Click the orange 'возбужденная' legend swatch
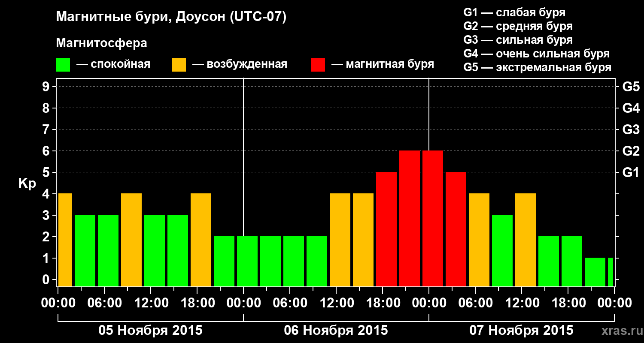This screenshot has width=644, height=343. (x=179, y=65)
